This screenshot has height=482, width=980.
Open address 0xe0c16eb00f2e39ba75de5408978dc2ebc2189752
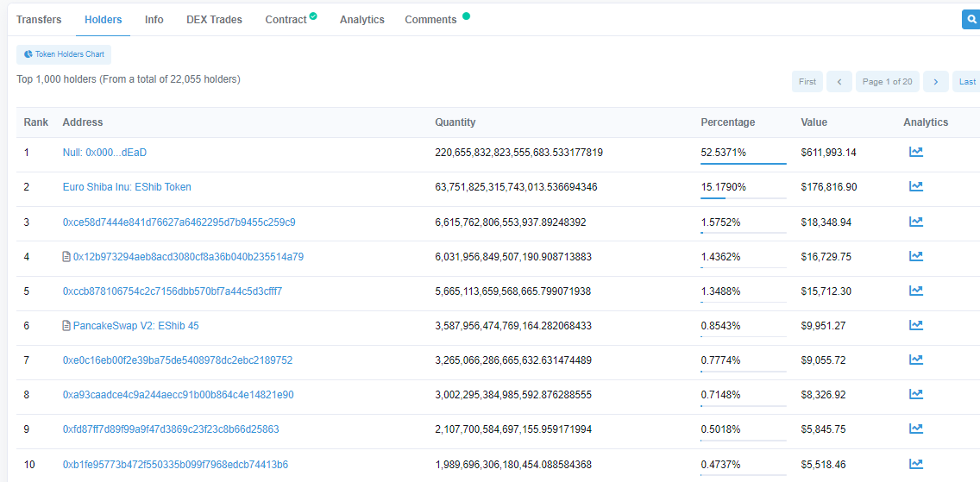click(x=178, y=360)
